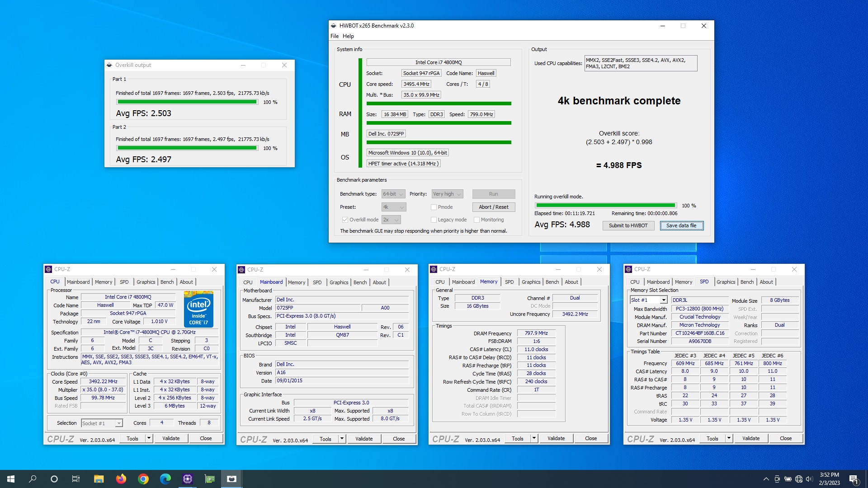This screenshot has width=868, height=488.
Task: Open the Overkill 2x multiplier dropdown
Action: 391,220
